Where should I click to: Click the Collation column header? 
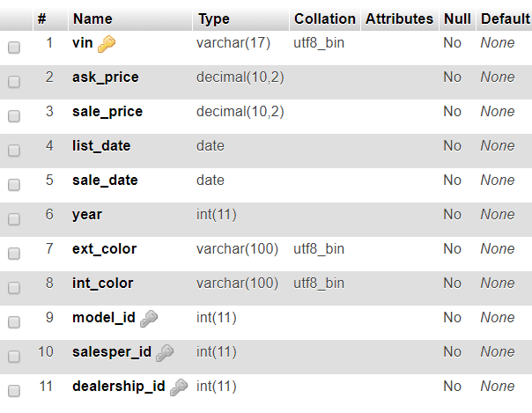pos(325,18)
